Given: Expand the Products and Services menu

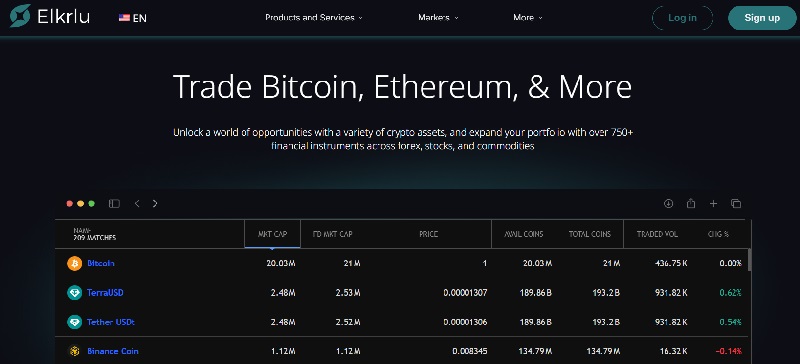Looking at the screenshot, I should (314, 17).
